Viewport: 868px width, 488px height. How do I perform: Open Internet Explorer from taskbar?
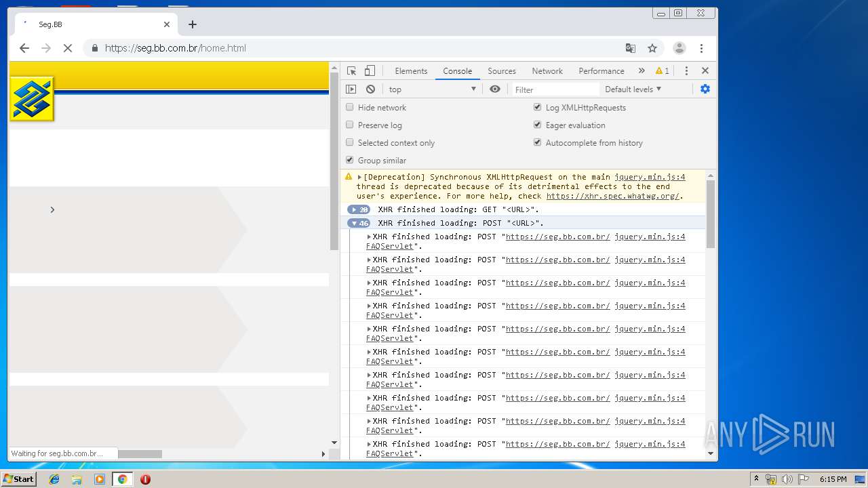54,479
